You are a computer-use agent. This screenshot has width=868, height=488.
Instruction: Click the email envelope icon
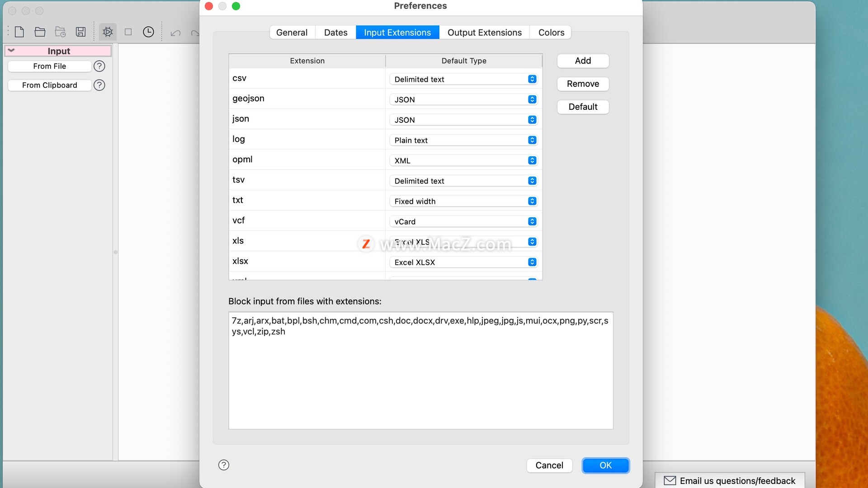[x=670, y=481]
